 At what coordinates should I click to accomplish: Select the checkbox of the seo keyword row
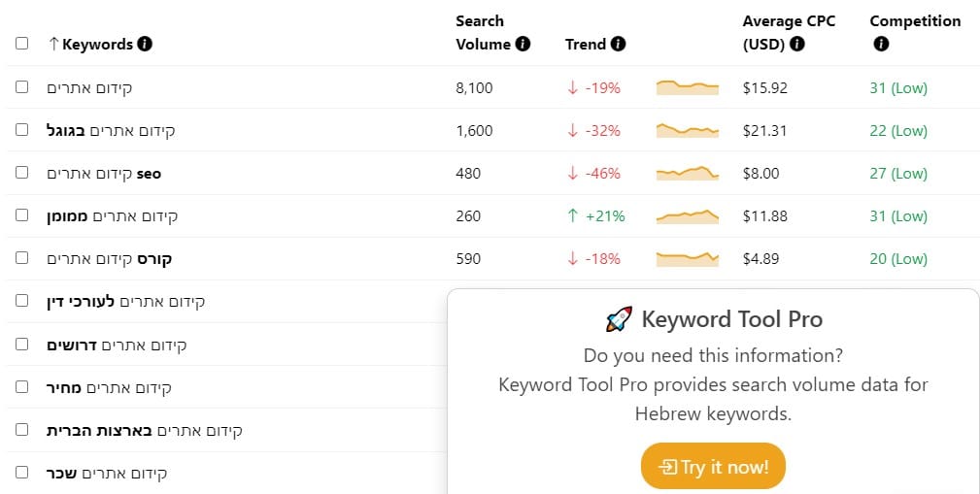tap(22, 173)
